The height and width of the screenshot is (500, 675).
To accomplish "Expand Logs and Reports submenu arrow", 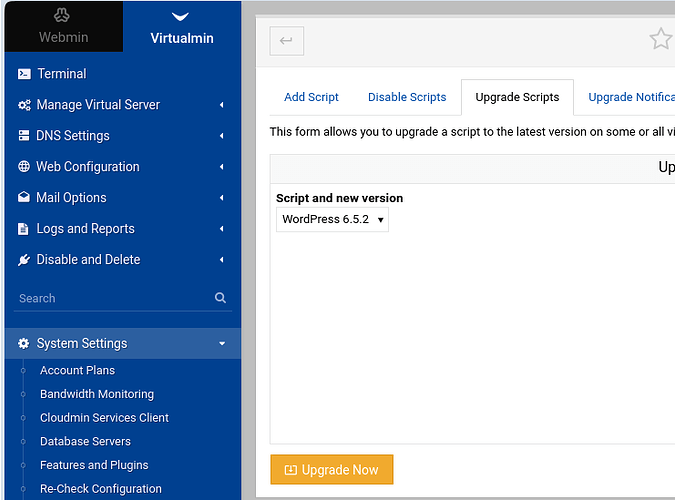I will pos(222,229).
